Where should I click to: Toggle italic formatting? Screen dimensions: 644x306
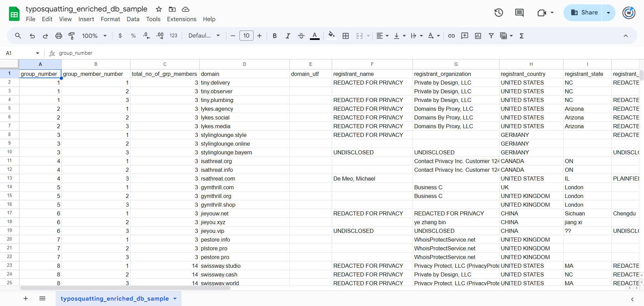[287, 36]
